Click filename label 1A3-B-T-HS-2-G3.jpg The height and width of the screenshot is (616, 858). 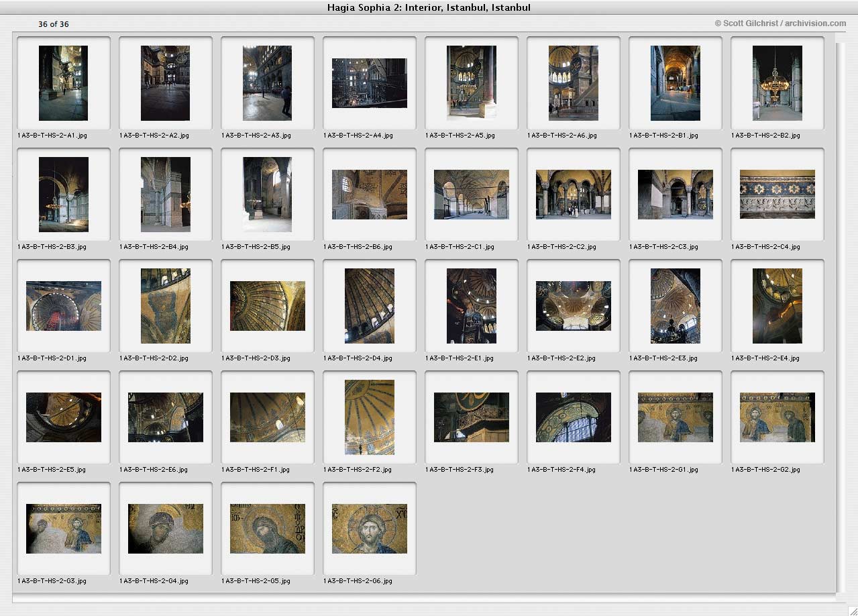pyautogui.click(x=52, y=581)
